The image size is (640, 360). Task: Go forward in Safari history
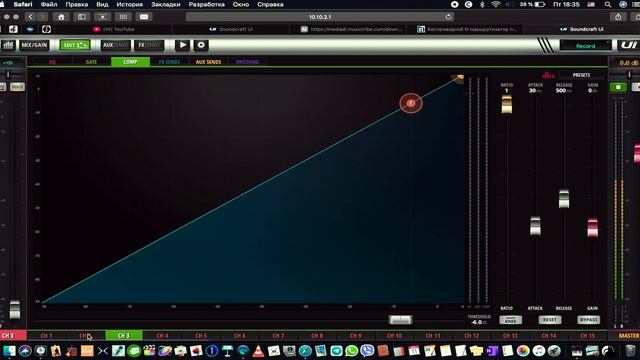pos(42,17)
